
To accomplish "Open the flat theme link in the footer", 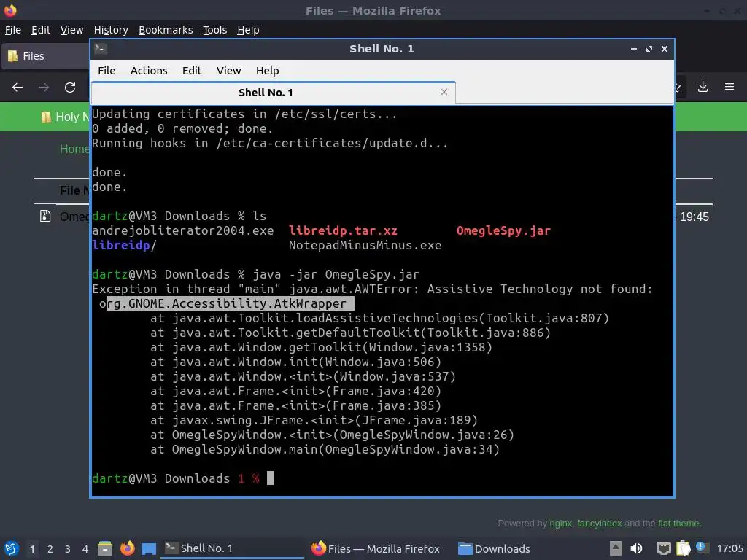I will point(679,524).
